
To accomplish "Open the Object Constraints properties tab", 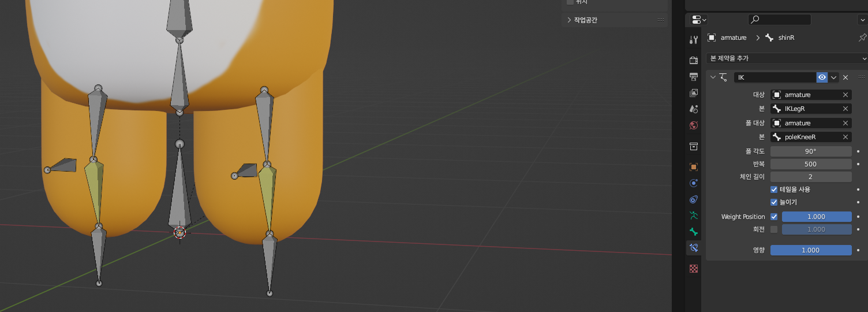I will (x=694, y=199).
